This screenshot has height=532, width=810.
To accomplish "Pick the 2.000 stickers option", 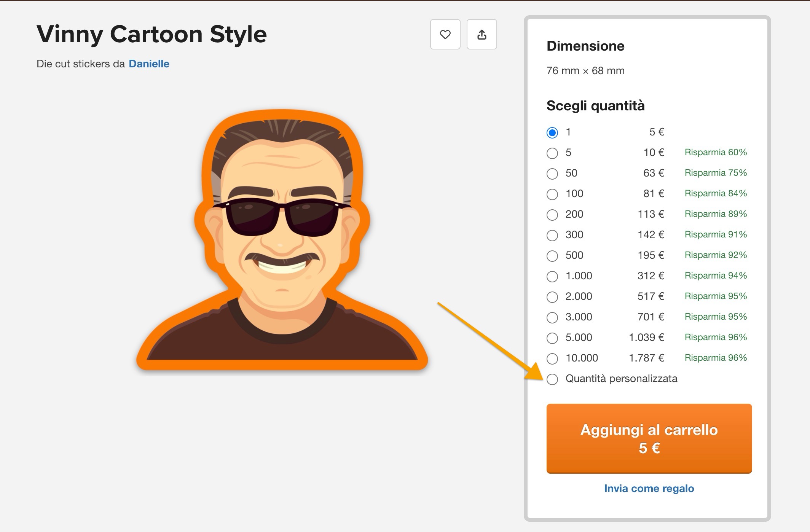I will (552, 297).
